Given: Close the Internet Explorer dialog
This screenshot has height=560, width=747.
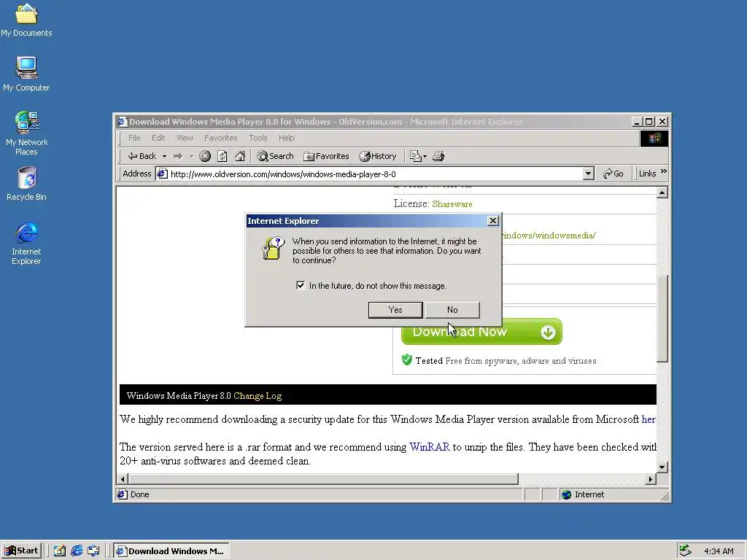Looking at the screenshot, I should click(493, 221).
